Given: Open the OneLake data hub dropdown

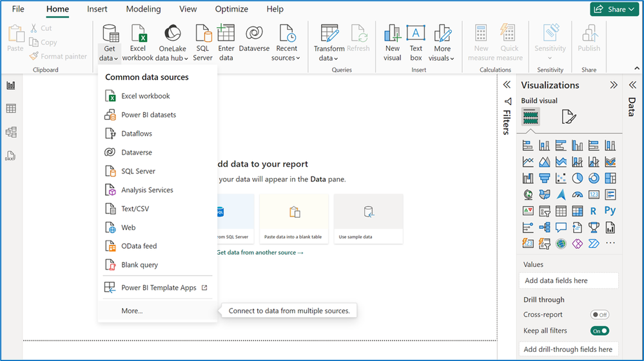Looking at the screenshot, I should 172,43.
